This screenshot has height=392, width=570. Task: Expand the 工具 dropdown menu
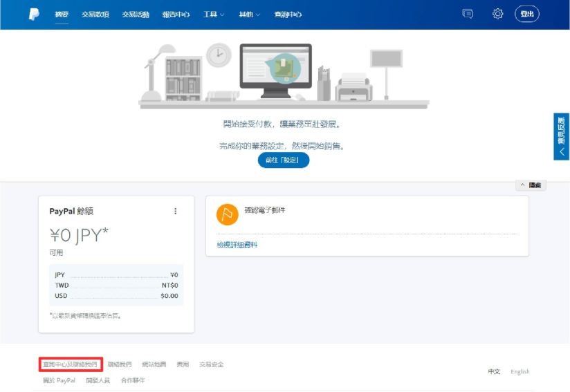click(x=214, y=15)
